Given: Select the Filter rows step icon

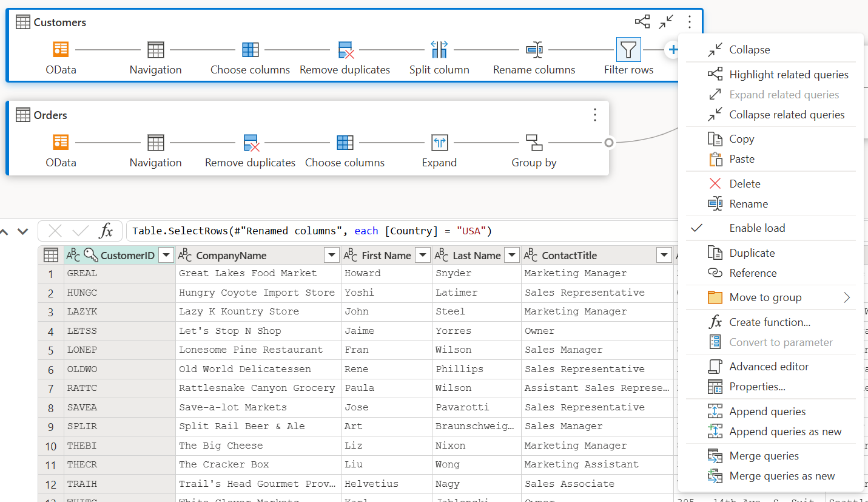Looking at the screenshot, I should pos(628,50).
